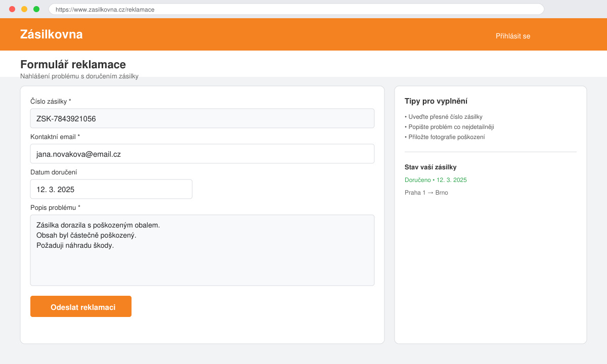Click the Kontaktní email field label
Viewport: 607px width, 364px height.
[x=55, y=137]
